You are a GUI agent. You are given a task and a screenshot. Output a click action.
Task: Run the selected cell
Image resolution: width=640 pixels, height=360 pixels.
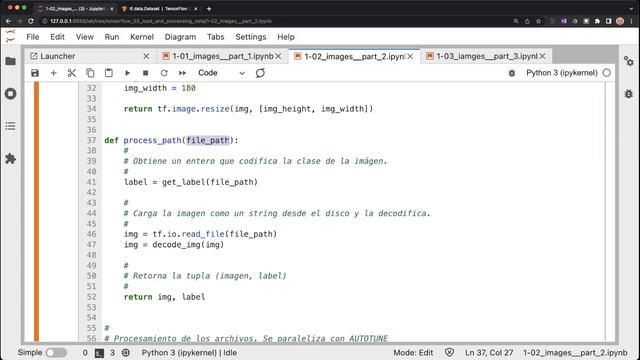[x=127, y=73]
